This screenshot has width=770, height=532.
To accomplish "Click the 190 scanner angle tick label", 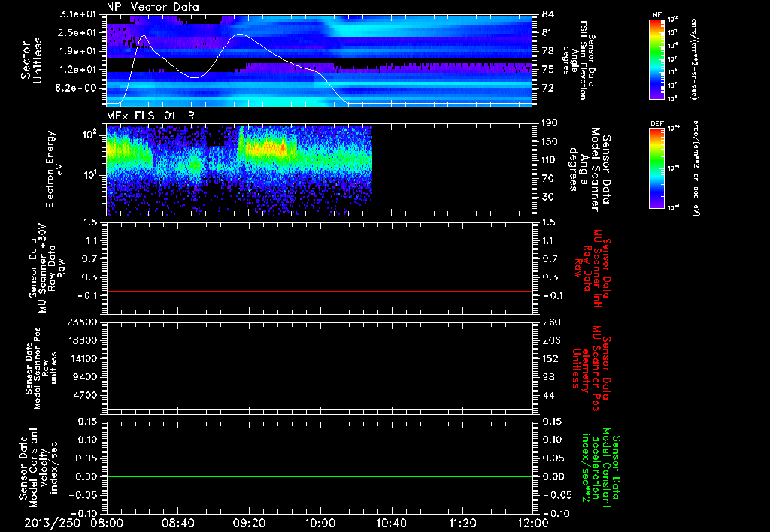I will [550, 123].
